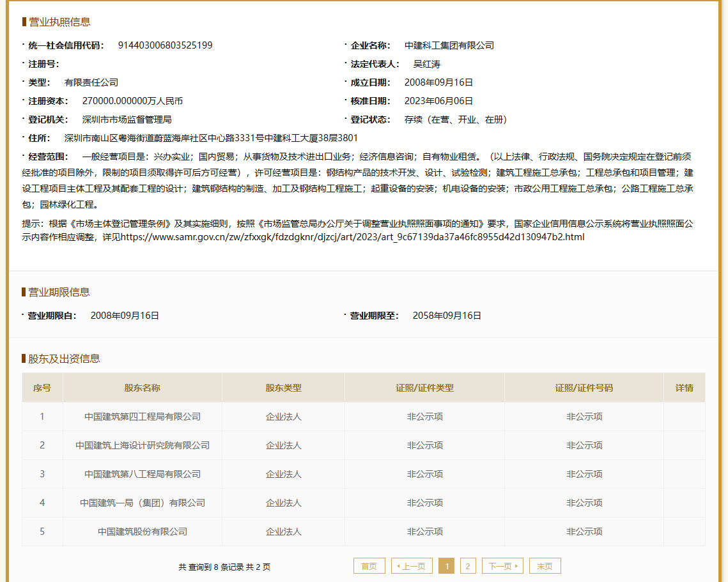
Task: Click 企业法人 in the 中国建筑股份有限公司 row
Action: click(283, 532)
